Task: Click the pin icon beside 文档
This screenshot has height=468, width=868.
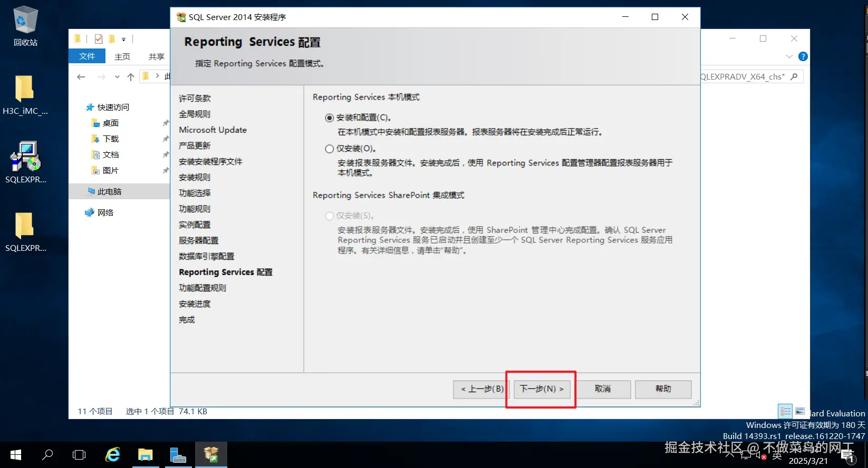Action: (166, 154)
